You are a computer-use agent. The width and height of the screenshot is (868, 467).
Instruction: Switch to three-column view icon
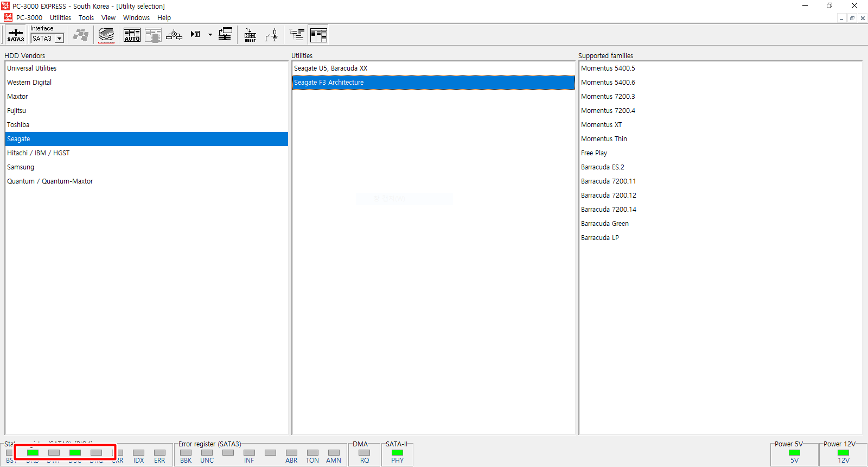[318, 35]
